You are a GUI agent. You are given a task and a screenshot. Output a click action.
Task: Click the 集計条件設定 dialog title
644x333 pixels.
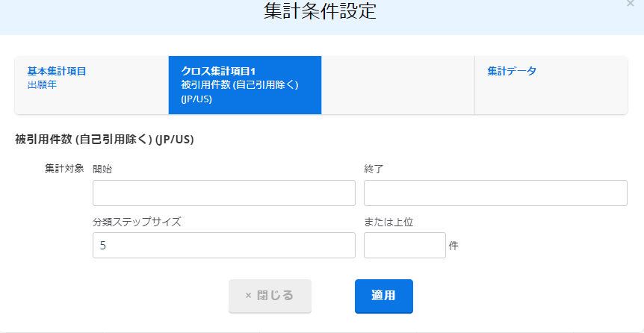point(320,11)
